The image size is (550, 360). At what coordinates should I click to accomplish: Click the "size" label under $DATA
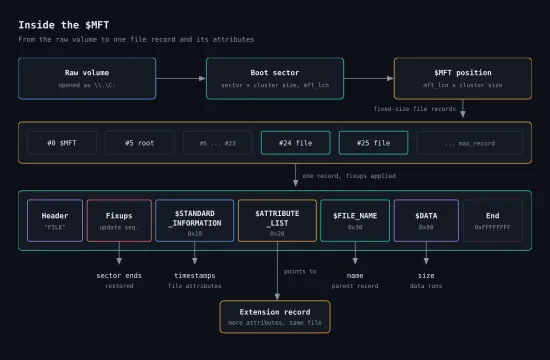pos(426,276)
